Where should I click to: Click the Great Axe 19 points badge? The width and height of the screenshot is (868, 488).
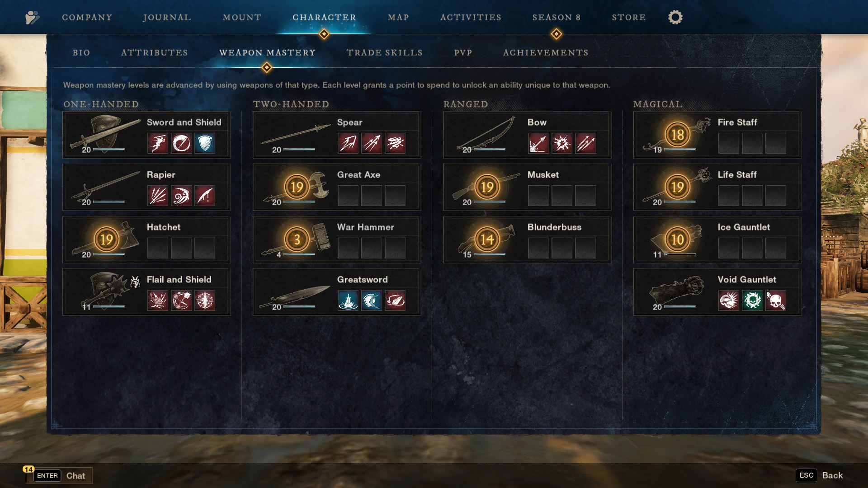tap(297, 187)
